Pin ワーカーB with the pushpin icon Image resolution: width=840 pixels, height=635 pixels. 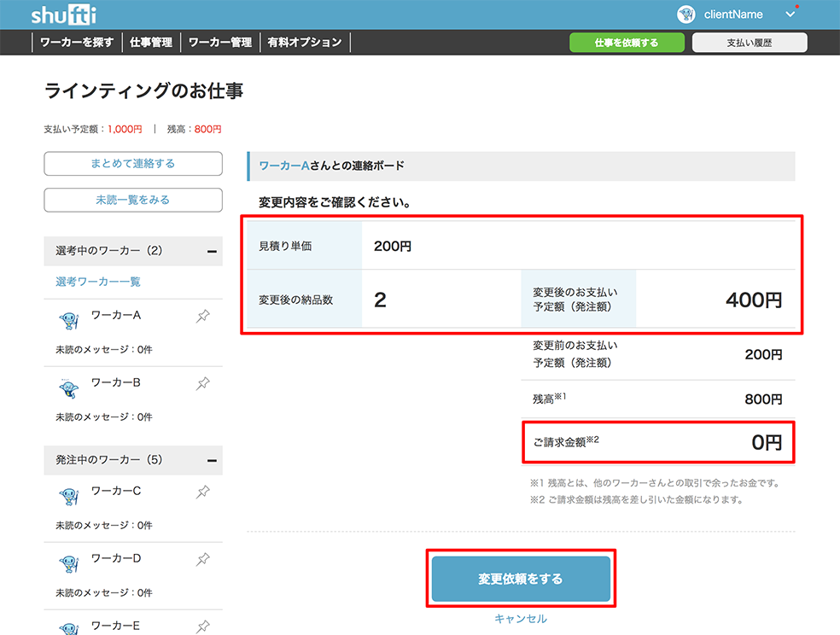pyautogui.click(x=203, y=383)
